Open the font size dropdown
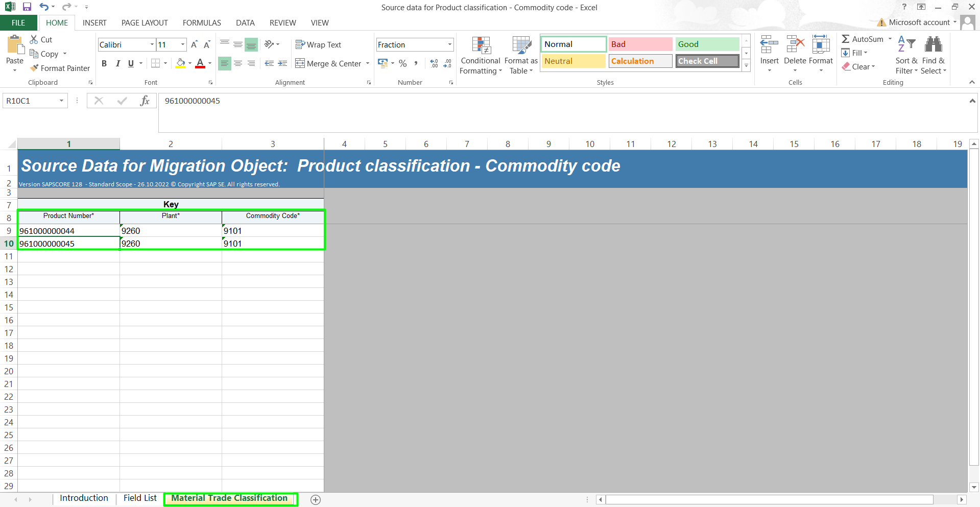980x507 pixels. click(183, 45)
